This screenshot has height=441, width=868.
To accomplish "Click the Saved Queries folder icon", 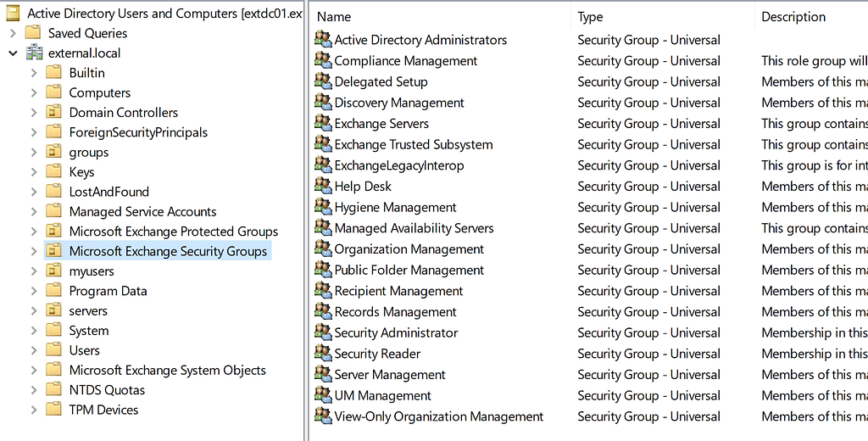I will 33,33.
